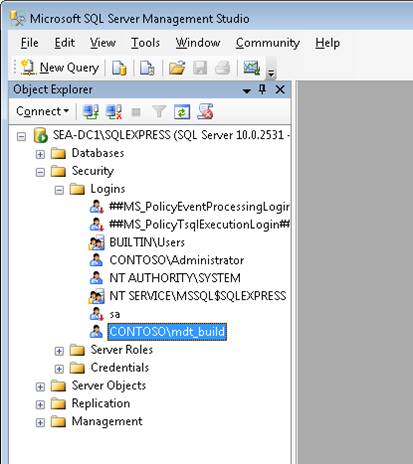
Task: Expand the Databases folder
Action: pyautogui.click(x=40, y=154)
